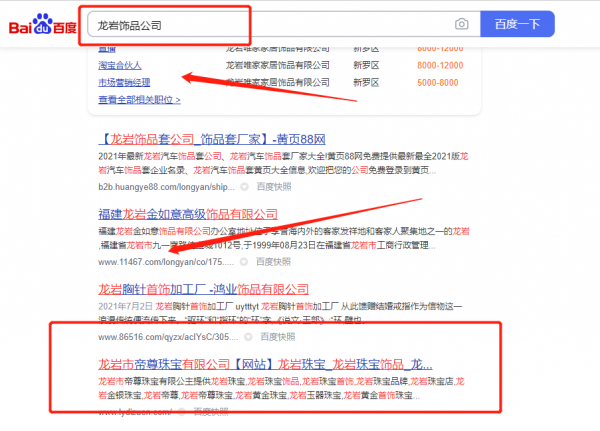Click the Baidu logo
Screen dimensions: 600x431
42,25
